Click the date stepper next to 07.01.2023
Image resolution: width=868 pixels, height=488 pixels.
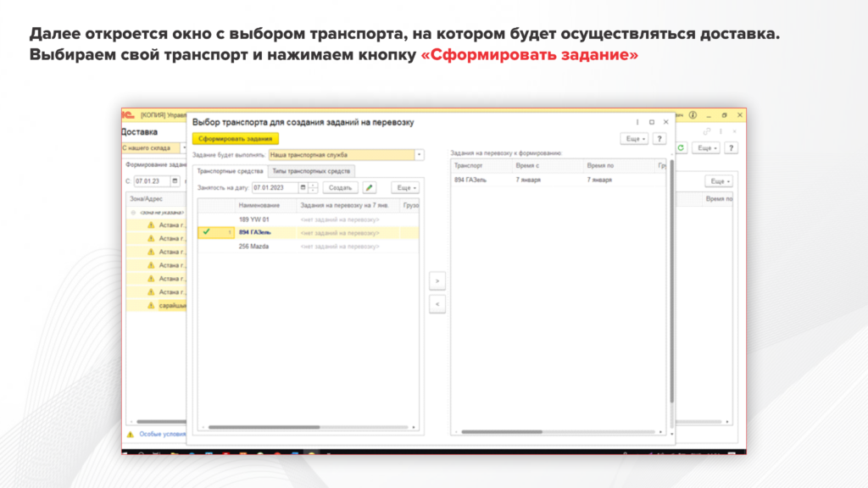(313, 188)
